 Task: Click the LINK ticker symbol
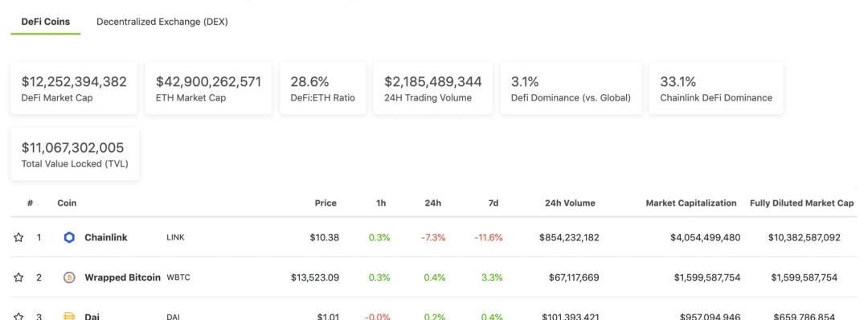(175, 237)
